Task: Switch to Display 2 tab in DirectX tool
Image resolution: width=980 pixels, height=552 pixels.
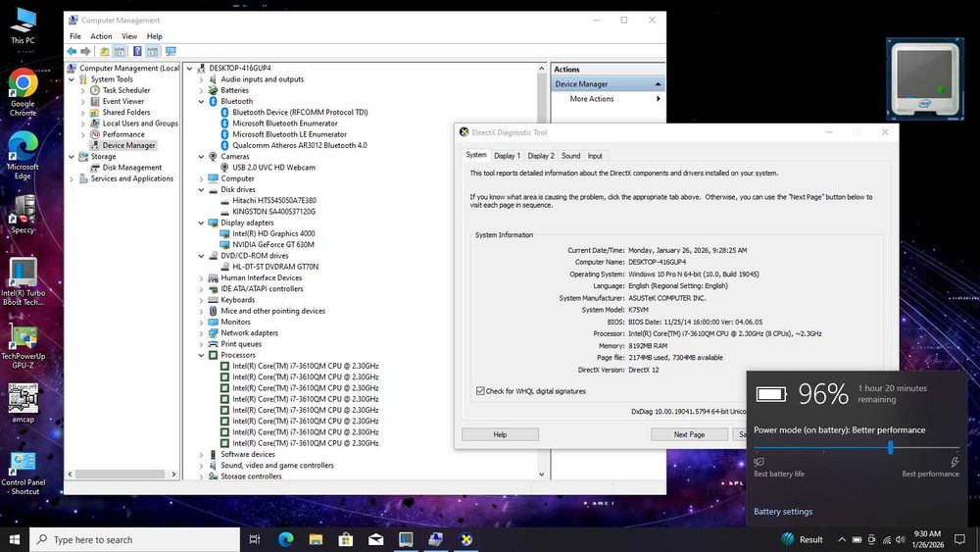Action: (541, 156)
